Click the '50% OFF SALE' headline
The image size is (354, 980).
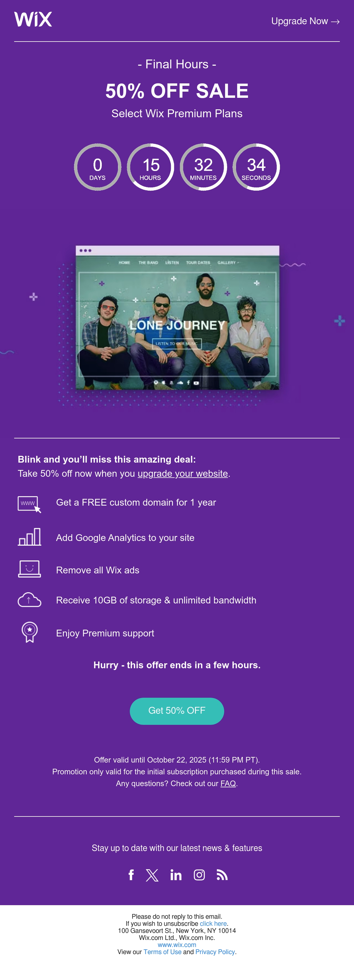click(177, 91)
